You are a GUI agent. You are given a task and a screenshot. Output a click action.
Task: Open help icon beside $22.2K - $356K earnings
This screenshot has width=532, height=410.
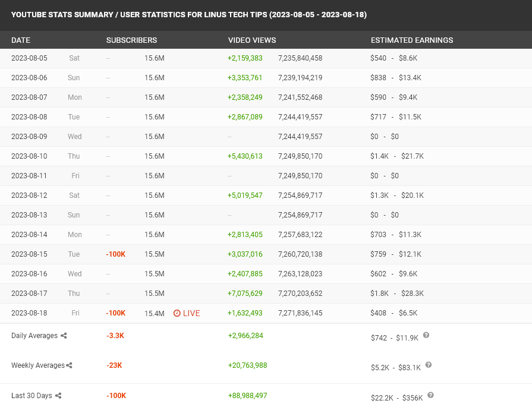430,395
